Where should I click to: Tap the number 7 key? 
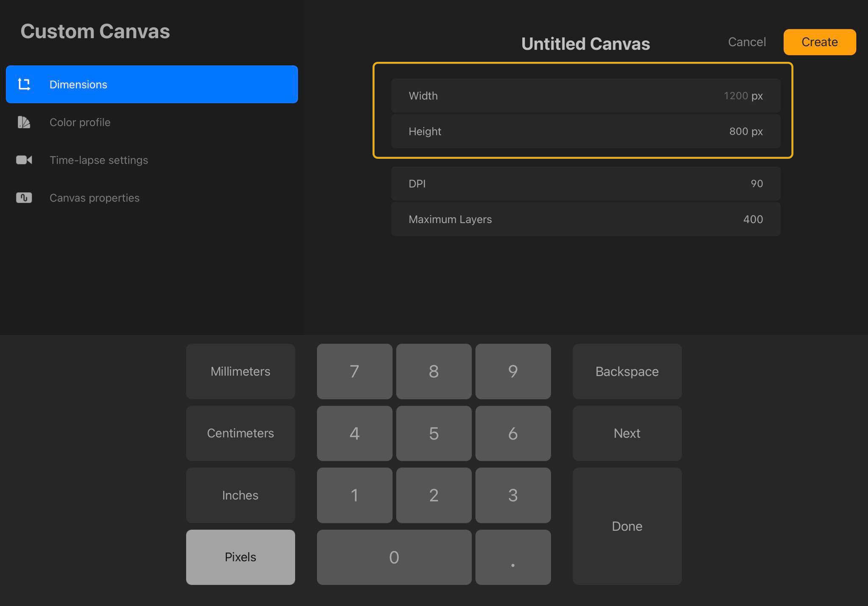pos(354,371)
